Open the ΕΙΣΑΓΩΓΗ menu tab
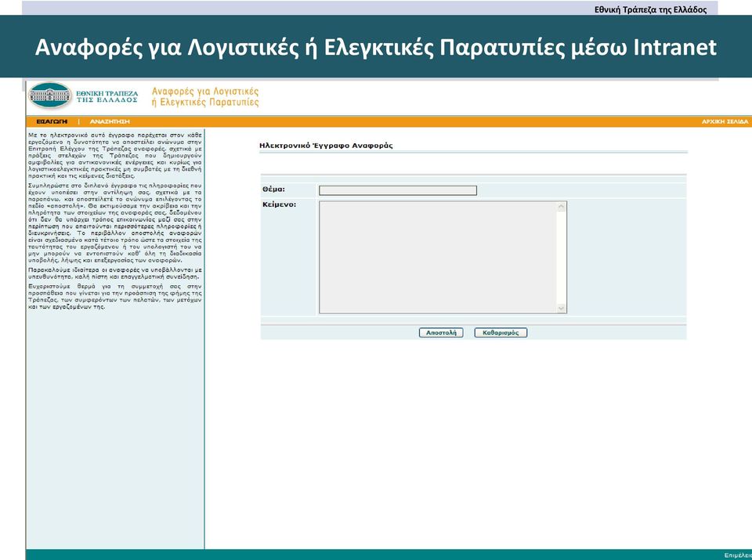Image resolution: width=752 pixels, height=560 pixels. 52,121
